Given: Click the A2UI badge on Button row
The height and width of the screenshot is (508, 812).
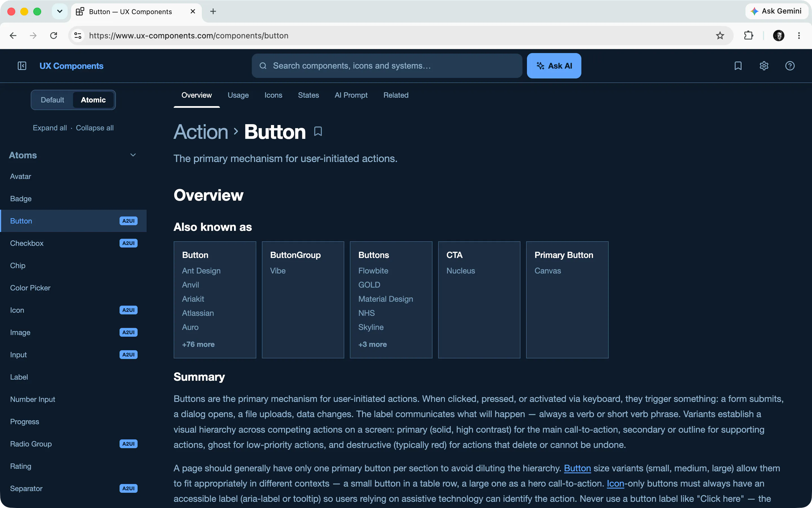Looking at the screenshot, I should tap(129, 221).
